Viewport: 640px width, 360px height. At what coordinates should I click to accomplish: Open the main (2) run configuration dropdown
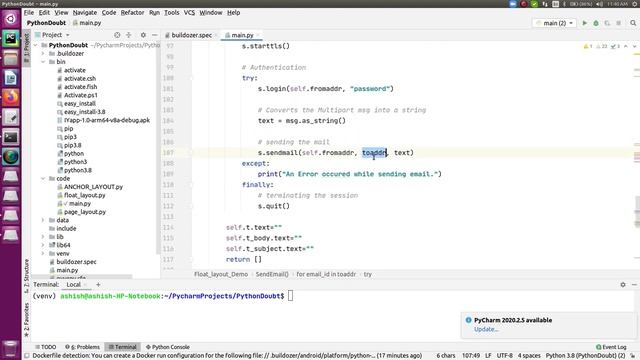(x=554, y=23)
